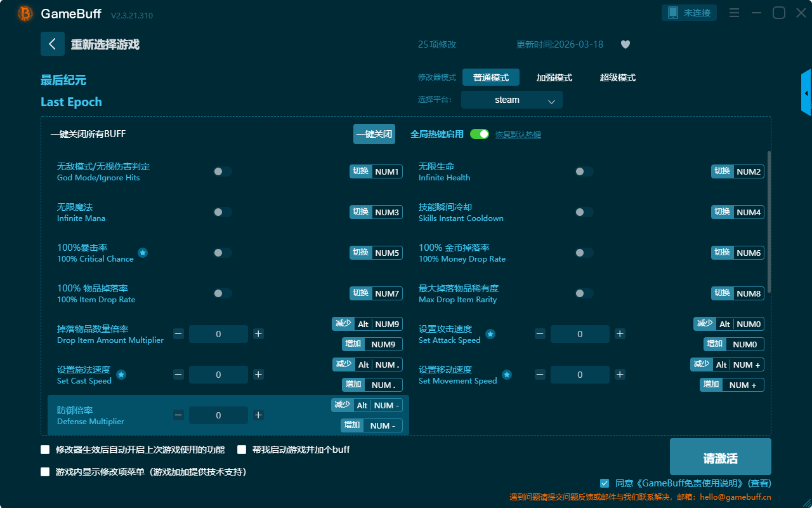Switch to 加强模式 mode tab

click(x=554, y=77)
